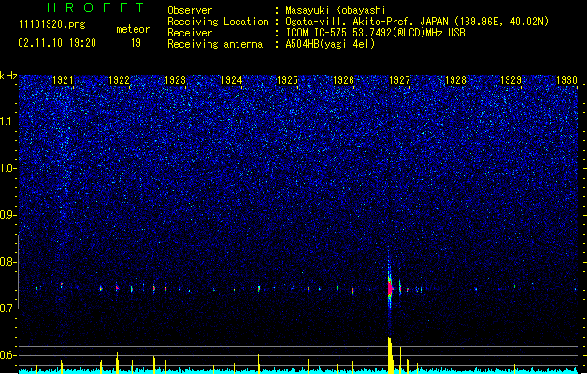Click the 1.0 kHz axis tick label
Screen dimensions: 588x374
pyautogui.click(x=8, y=168)
